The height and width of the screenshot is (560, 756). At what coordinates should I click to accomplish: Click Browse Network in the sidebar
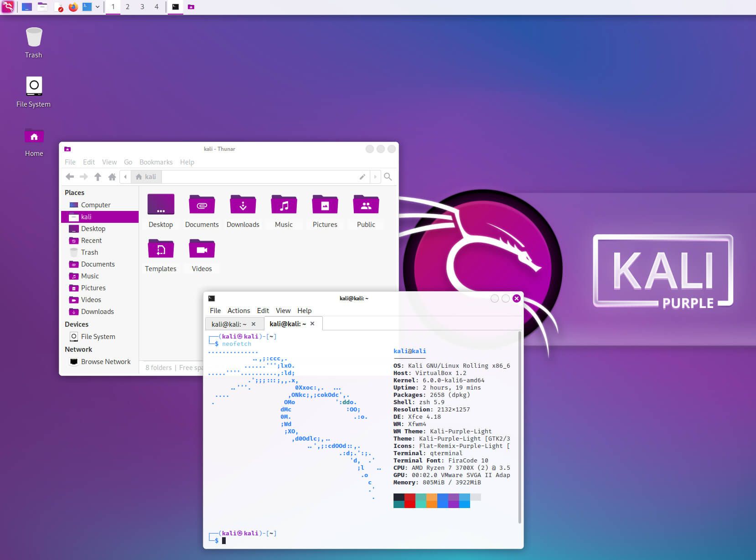[106, 361]
